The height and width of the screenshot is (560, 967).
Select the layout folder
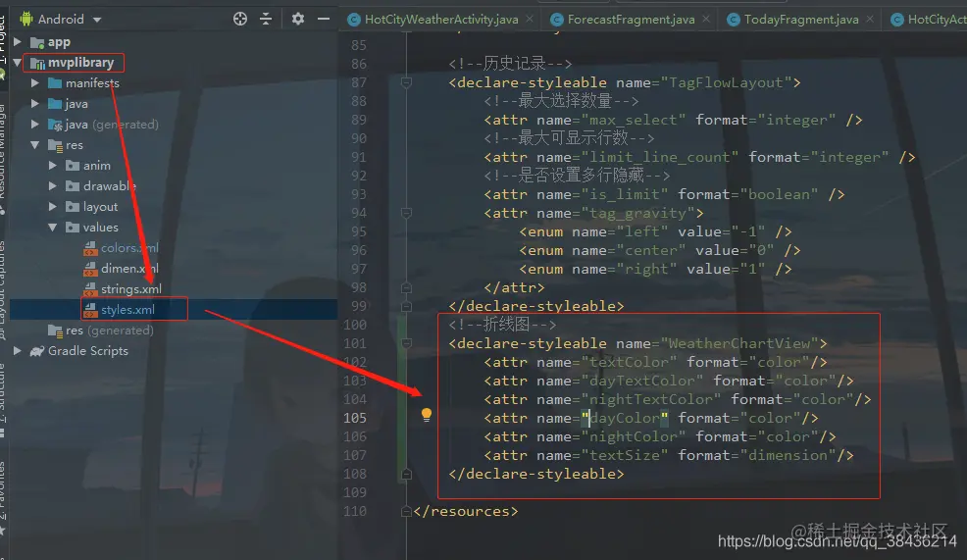click(100, 207)
